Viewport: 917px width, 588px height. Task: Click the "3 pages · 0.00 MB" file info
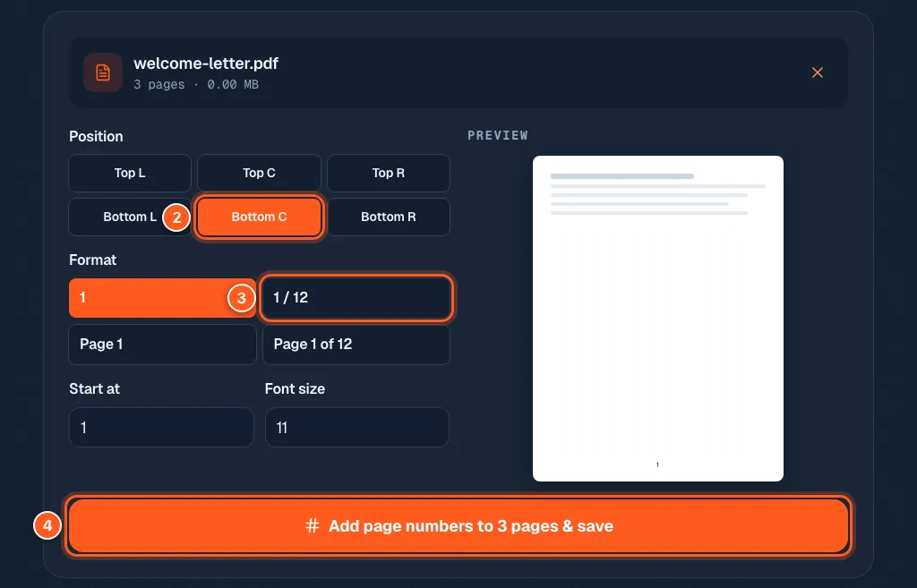pyautogui.click(x=196, y=84)
